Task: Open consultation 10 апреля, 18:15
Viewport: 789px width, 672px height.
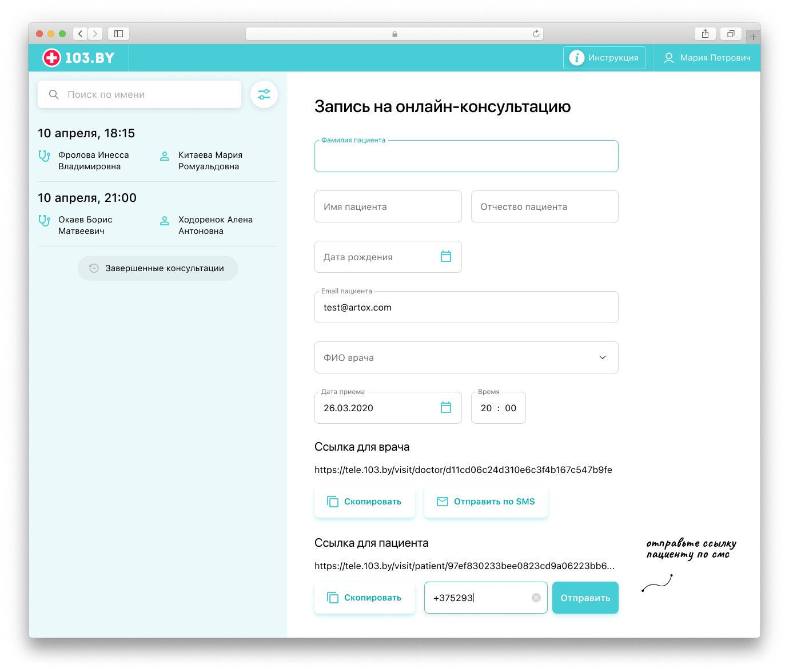Action: click(86, 133)
